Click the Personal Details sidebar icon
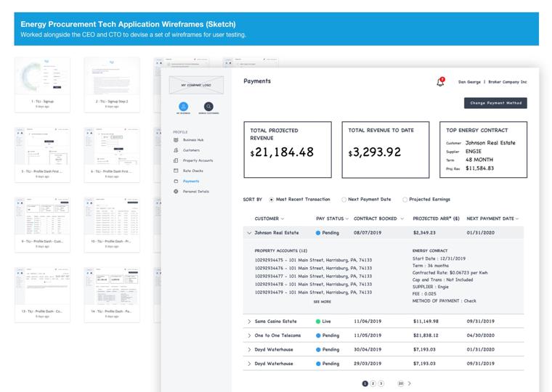Viewport: 552px width, 392px height. click(x=176, y=192)
